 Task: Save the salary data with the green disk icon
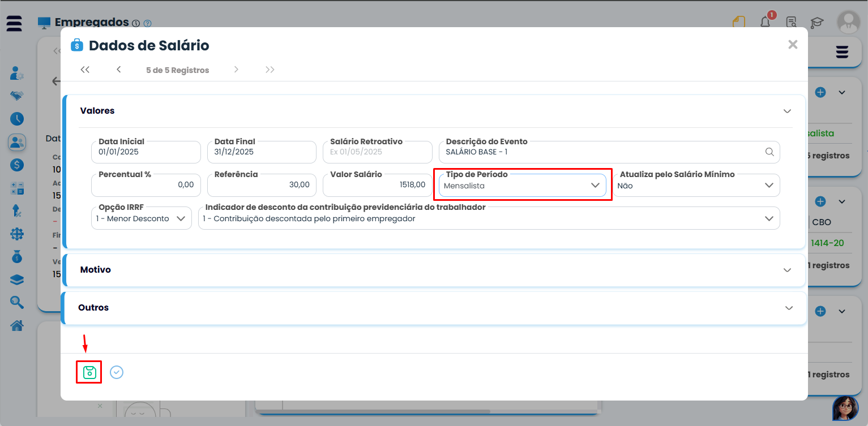coord(89,372)
